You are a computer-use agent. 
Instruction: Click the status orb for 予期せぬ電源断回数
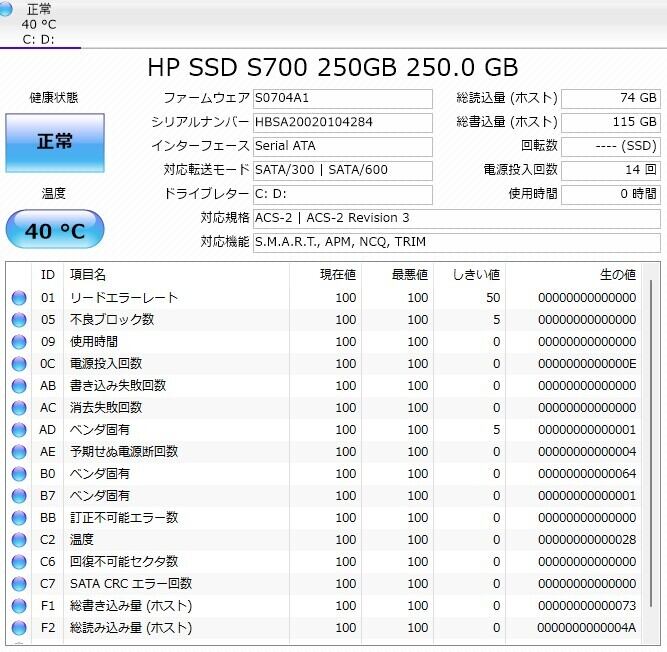point(19,452)
